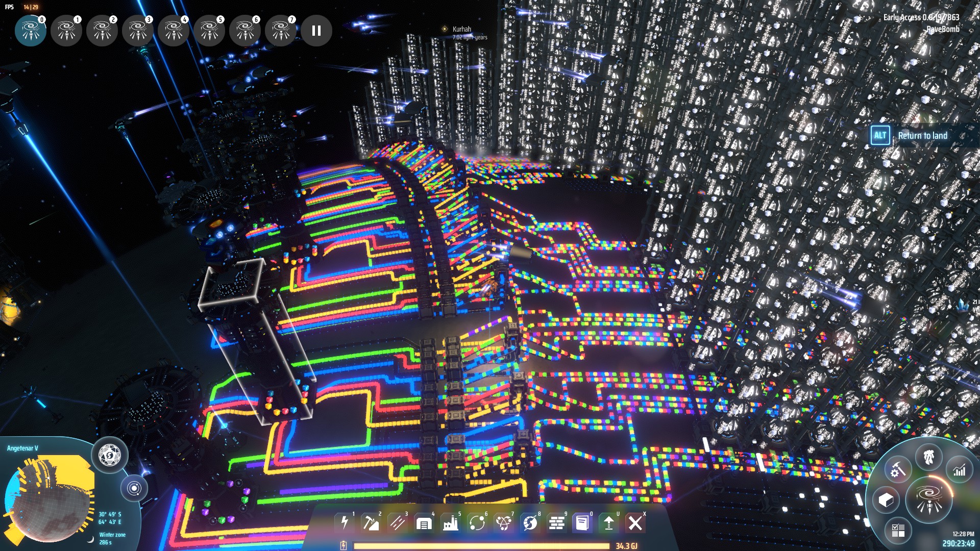Screen dimensions: 980x551
Task: Open the Transportation build category
Action: pos(477,523)
